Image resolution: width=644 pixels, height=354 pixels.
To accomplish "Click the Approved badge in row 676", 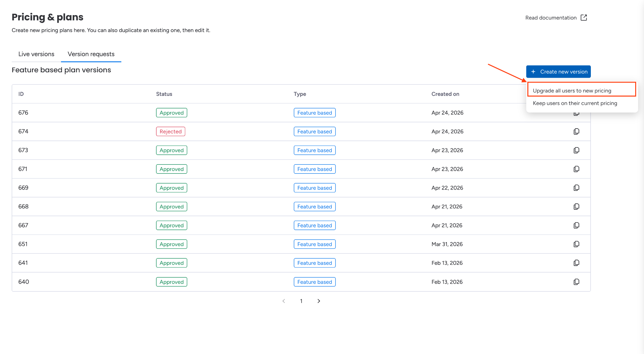I will (x=171, y=113).
